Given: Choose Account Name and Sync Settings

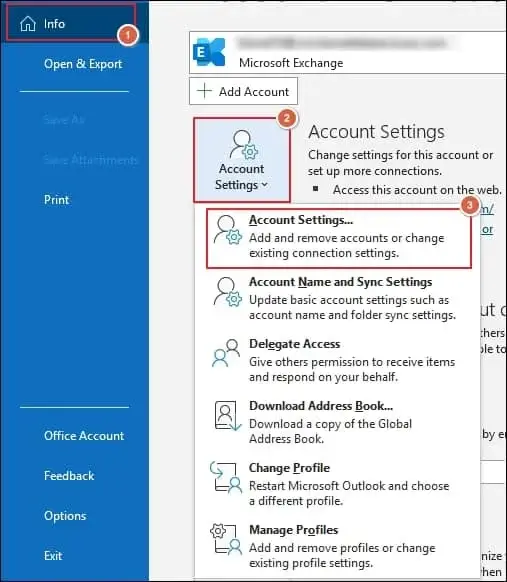Looking at the screenshot, I should point(337,298).
